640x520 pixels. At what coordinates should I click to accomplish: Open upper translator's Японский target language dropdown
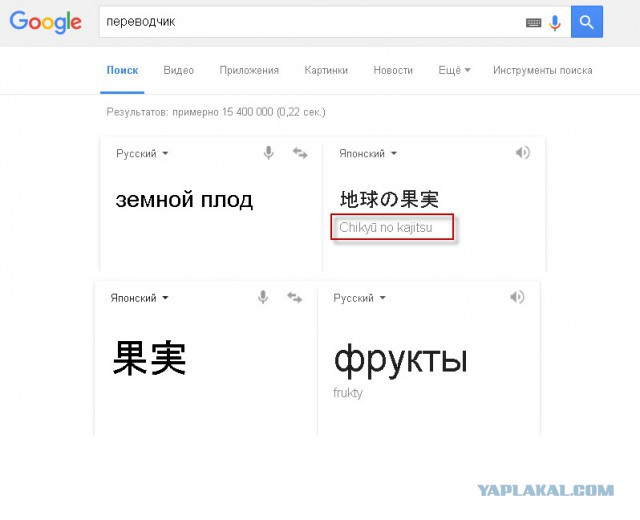tap(368, 153)
